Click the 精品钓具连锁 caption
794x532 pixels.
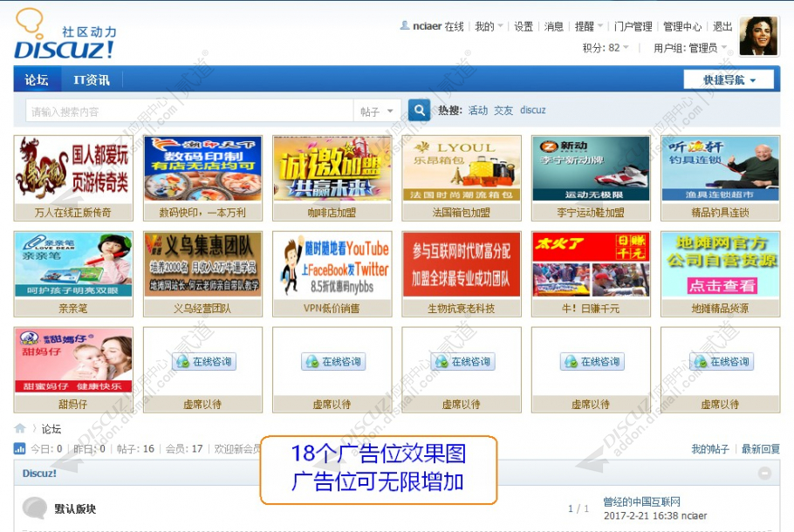720,213
